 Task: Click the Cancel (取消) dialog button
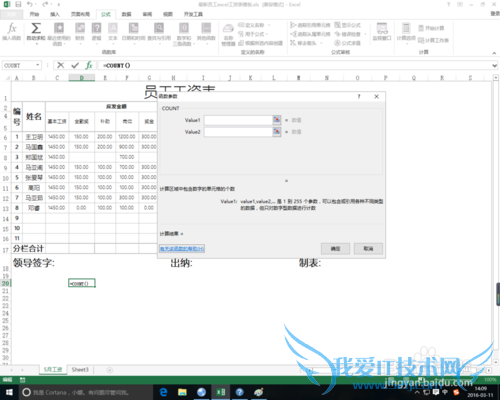coord(368,249)
